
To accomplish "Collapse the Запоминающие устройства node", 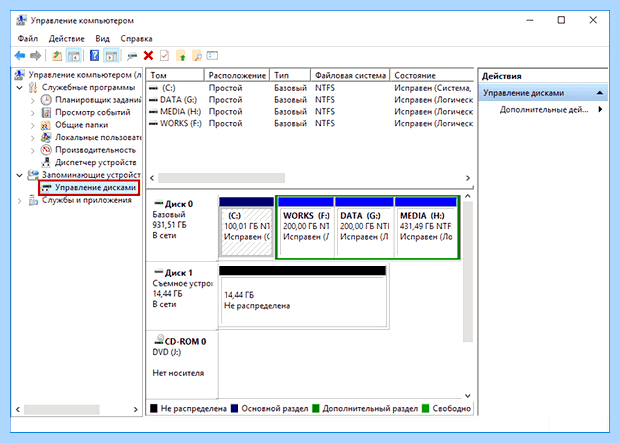I will pyautogui.click(x=19, y=175).
